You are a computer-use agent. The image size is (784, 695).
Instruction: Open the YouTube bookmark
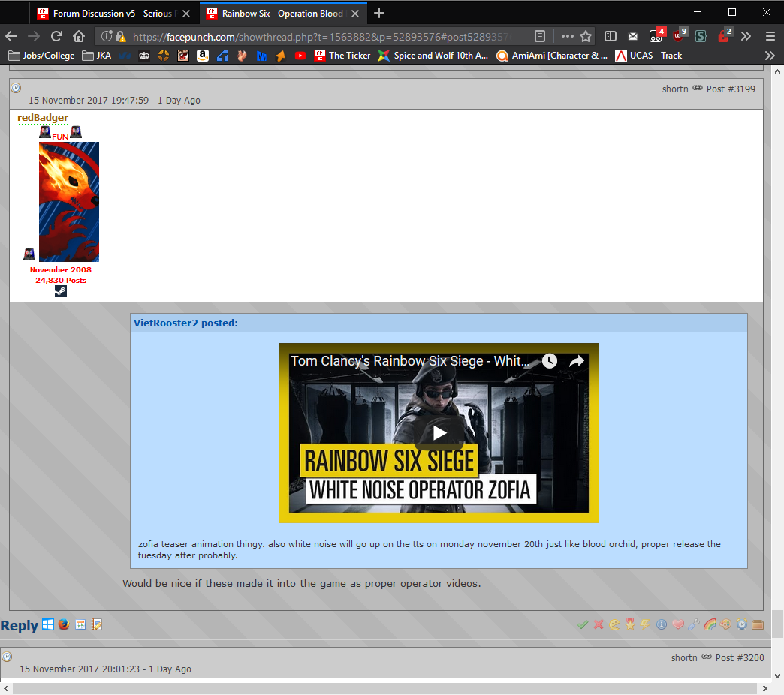click(x=300, y=56)
